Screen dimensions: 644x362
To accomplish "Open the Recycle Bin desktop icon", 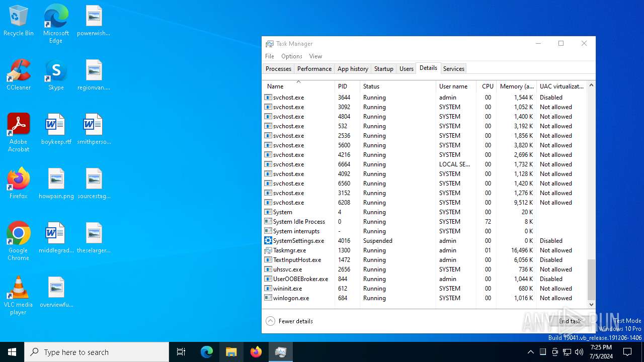I will pos(19,21).
